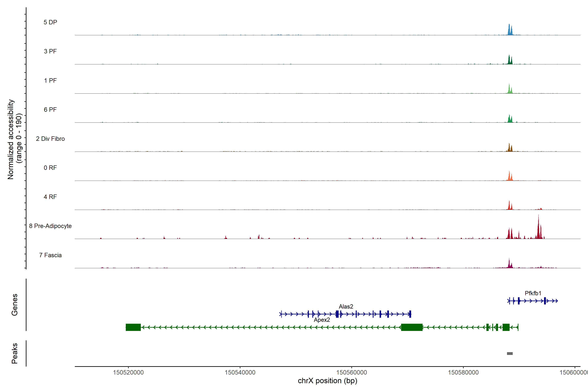Click the Pfkfb1 gene name
The width and height of the screenshot is (588, 392).
[533, 293]
